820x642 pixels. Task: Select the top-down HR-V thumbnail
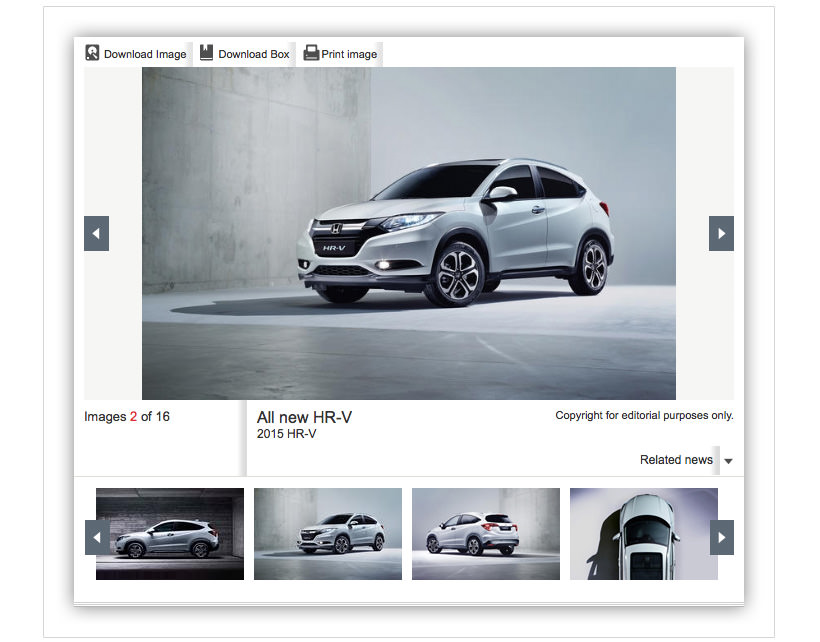[x=644, y=534]
